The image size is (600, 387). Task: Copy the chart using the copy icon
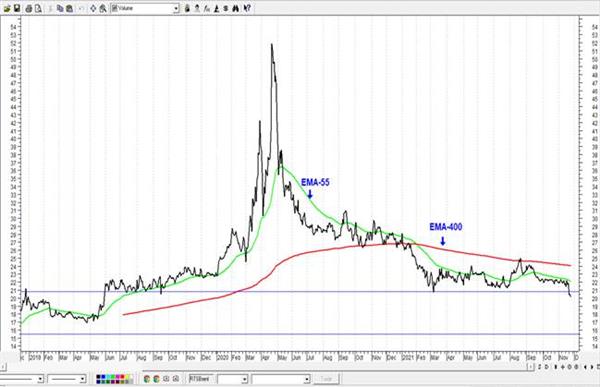[x=59, y=8]
